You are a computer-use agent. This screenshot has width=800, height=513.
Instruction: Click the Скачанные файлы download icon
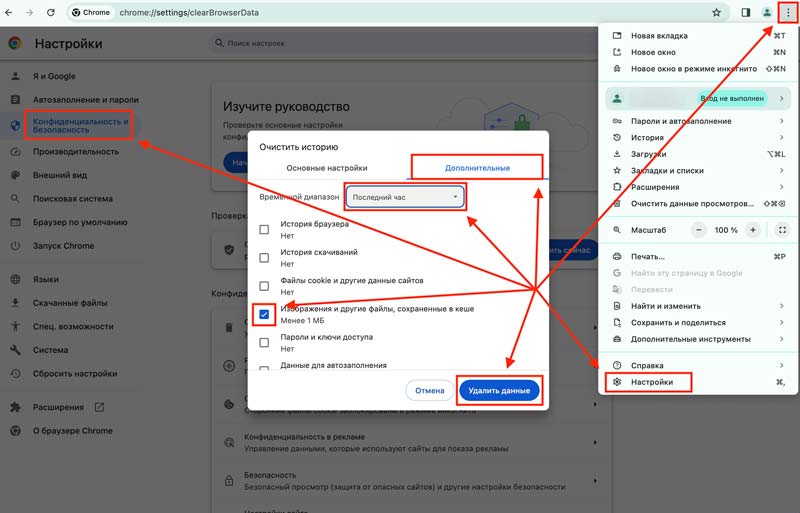pyautogui.click(x=15, y=303)
